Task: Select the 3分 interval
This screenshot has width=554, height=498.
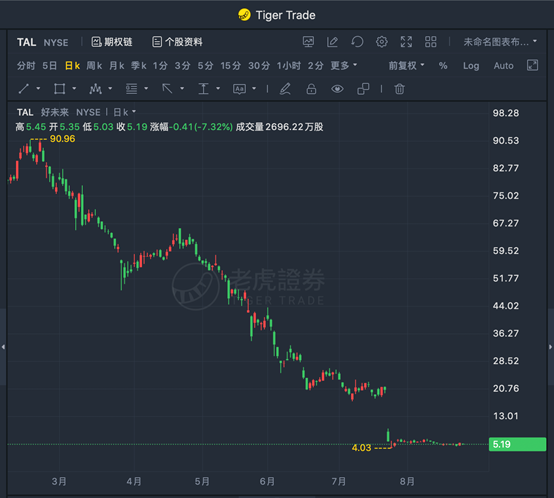Action: pos(182,66)
